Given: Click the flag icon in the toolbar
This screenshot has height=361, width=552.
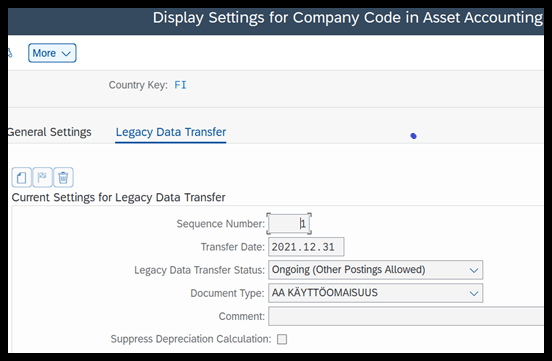Looking at the screenshot, I should 42,177.
